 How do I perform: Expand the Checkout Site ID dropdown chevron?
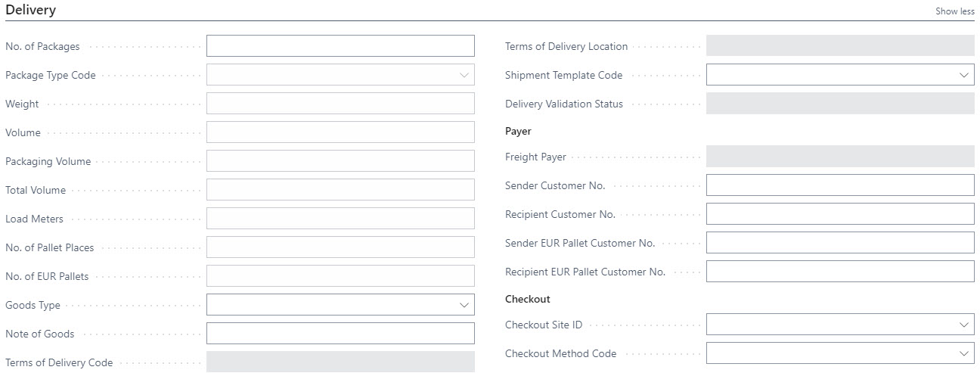coord(963,325)
